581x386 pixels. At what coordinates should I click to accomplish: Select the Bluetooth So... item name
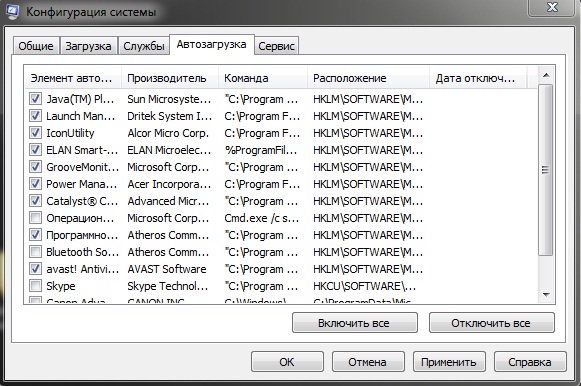tap(82, 252)
